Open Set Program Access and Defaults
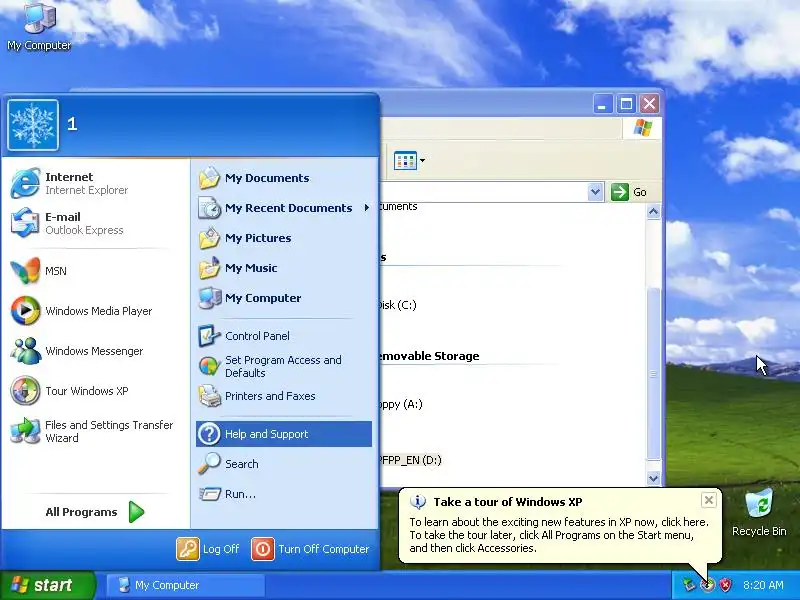Screen dimensions: 800x600 point(284,366)
